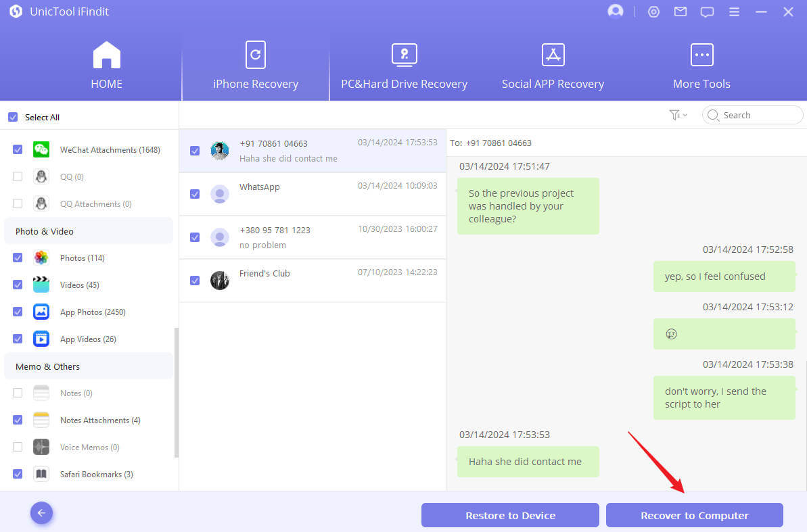Click the Recover to Computer button
Viewport: 807px width, 532px height.
coord(694,515)
